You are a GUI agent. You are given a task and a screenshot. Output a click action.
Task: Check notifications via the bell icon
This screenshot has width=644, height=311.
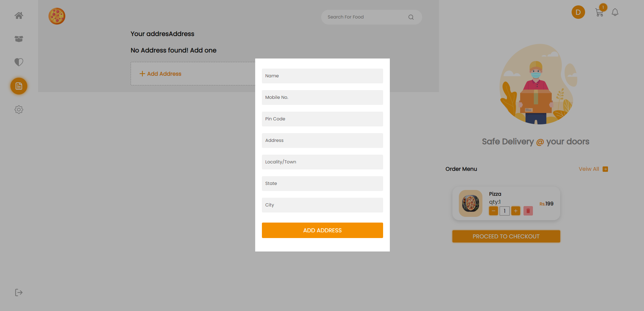click(615, 12)
